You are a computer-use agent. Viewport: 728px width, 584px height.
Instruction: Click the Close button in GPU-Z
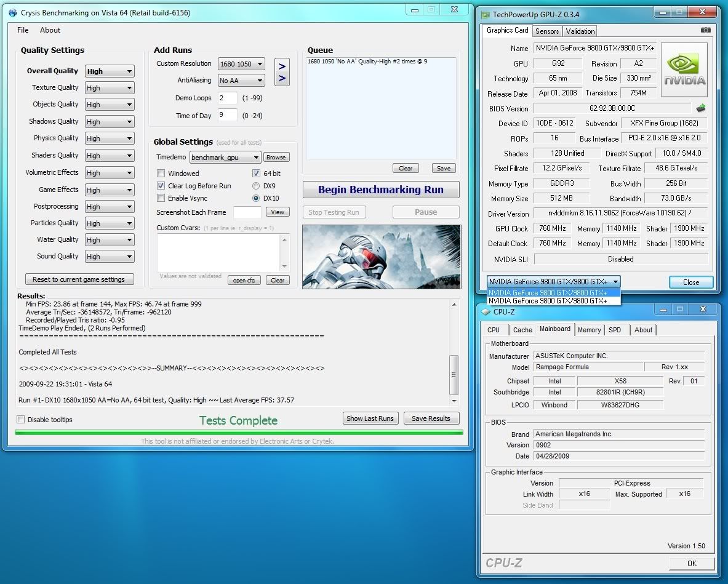(690, 282)
